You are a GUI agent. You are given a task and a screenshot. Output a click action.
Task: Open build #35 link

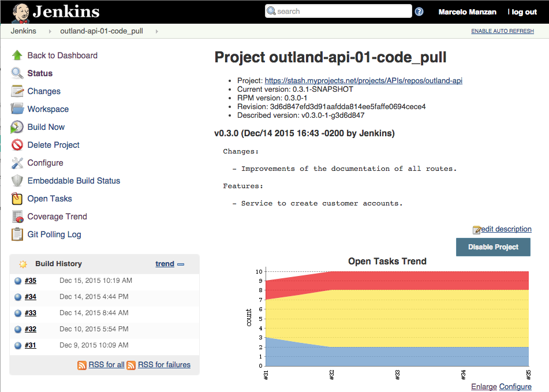pyautogui.click(x=31, y=281)
